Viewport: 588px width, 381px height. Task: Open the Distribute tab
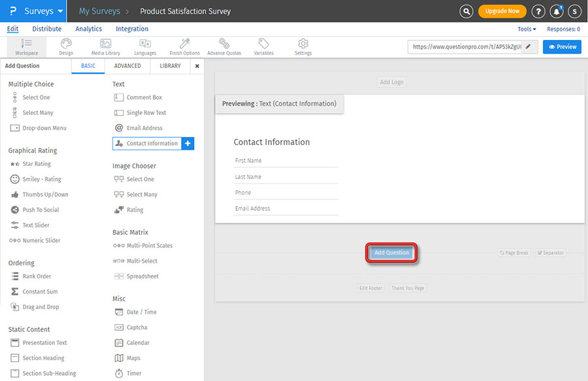tap(47, 29)
